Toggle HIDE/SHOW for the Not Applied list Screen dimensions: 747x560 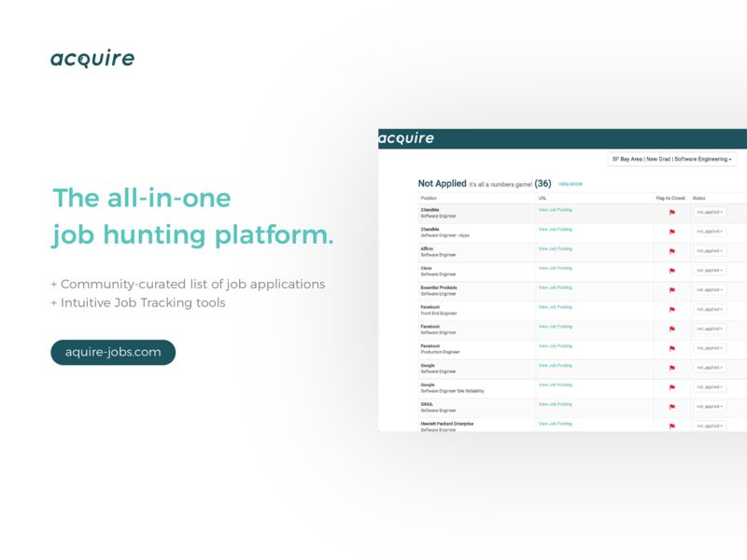click(571, 185)
